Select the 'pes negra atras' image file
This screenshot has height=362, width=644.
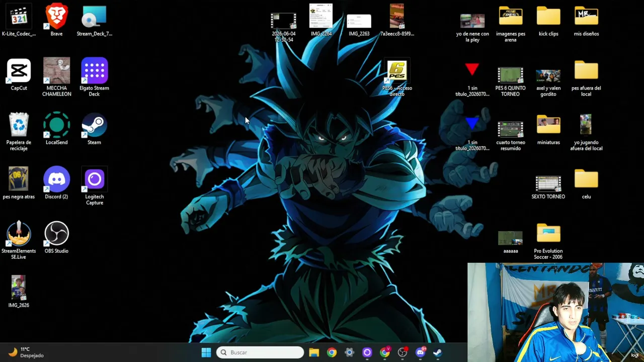point(19,184)
